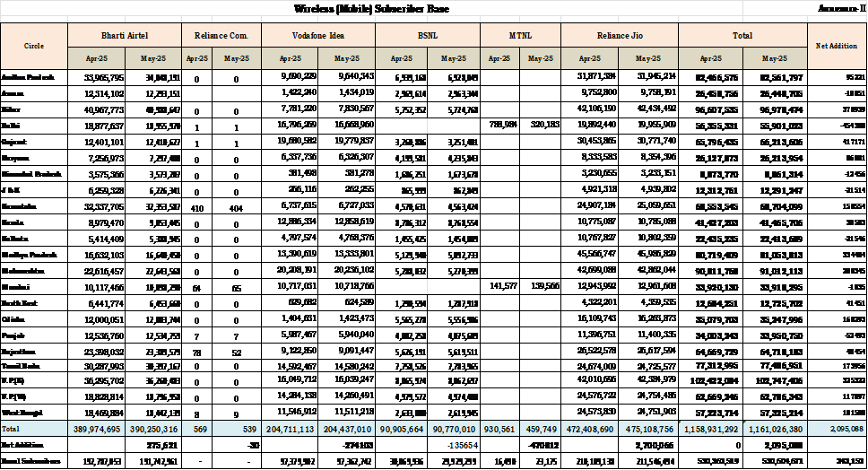Click the Apr-25 subheader under BSNL
The height and width of the screenshot is (470, 868).
tap(402, 58)
